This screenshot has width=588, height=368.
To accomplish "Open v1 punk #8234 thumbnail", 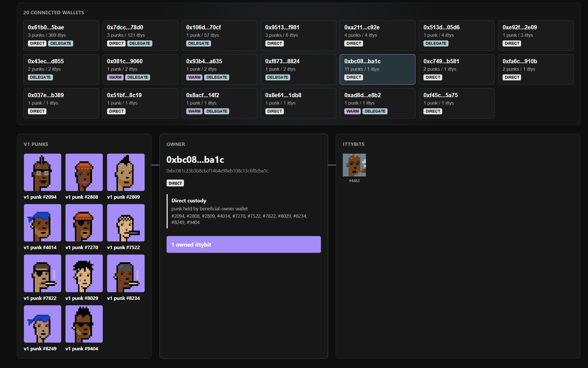I will [126, 273].
